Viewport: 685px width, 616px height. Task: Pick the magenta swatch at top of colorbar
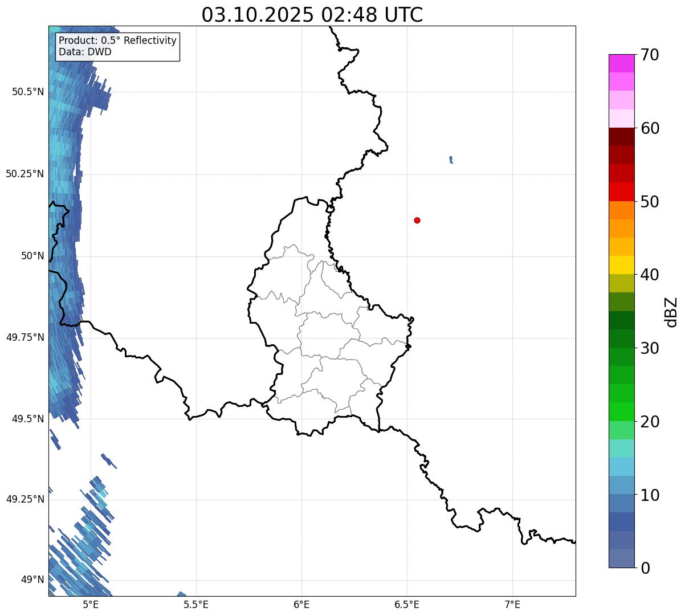(621, 63)
